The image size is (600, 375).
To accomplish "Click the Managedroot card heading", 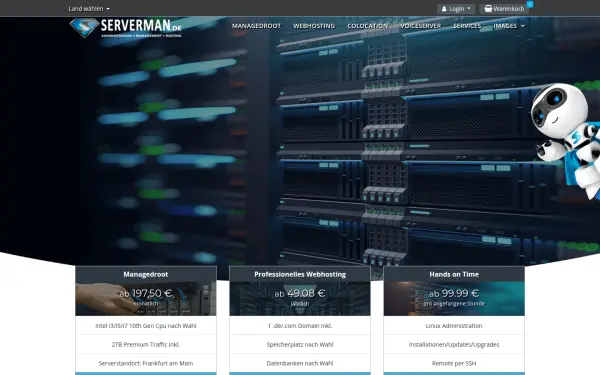I will [146, 274].
